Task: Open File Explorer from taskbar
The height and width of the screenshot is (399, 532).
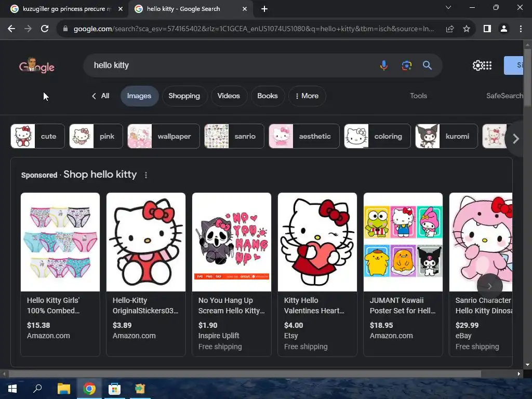Action: click(x=63, y=389)
